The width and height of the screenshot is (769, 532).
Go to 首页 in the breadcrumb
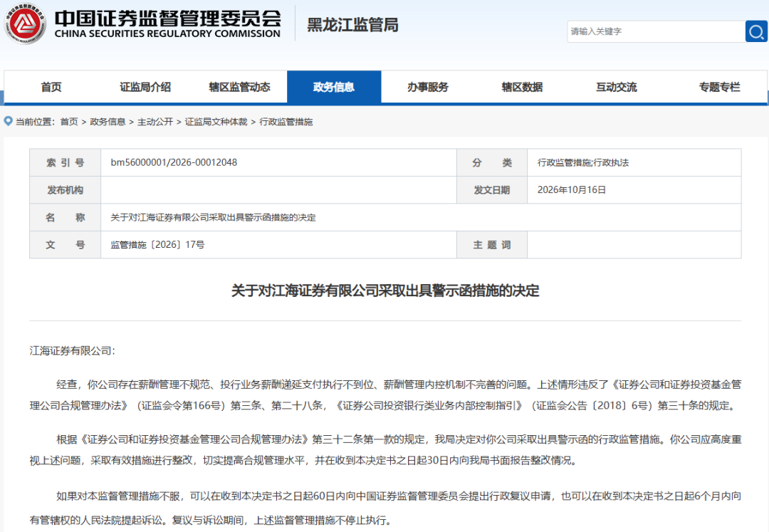tap(69, 122)
